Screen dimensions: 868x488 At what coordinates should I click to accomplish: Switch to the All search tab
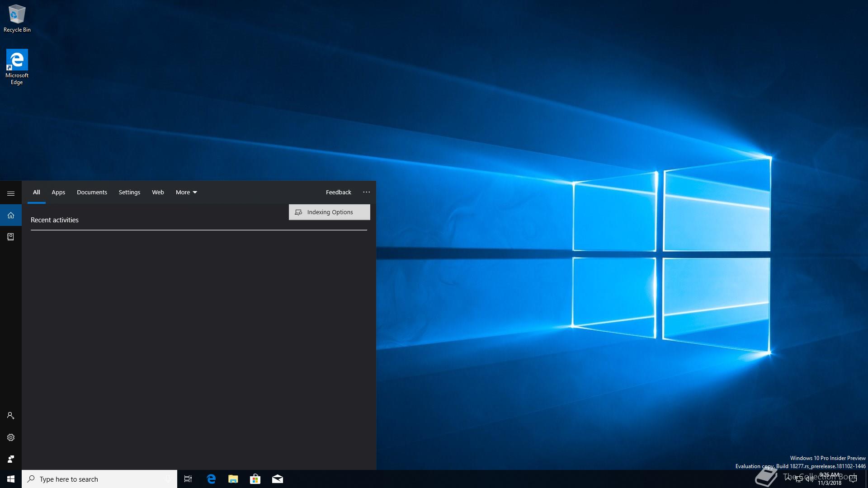point(37,192)
